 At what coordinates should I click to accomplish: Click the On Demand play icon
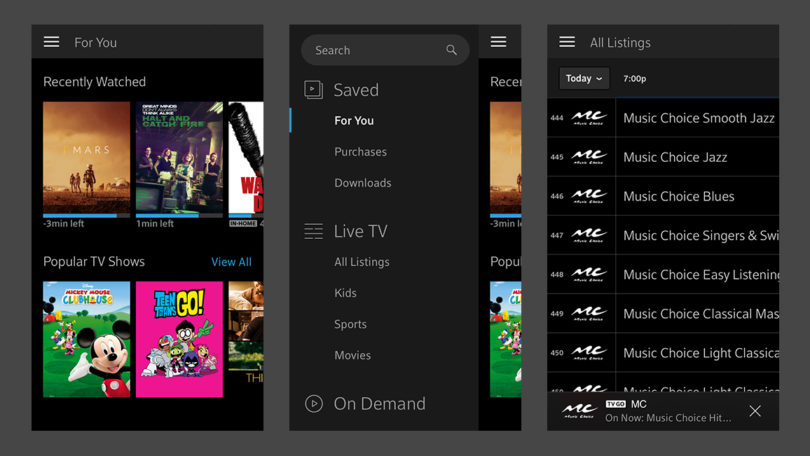point(314,403)
